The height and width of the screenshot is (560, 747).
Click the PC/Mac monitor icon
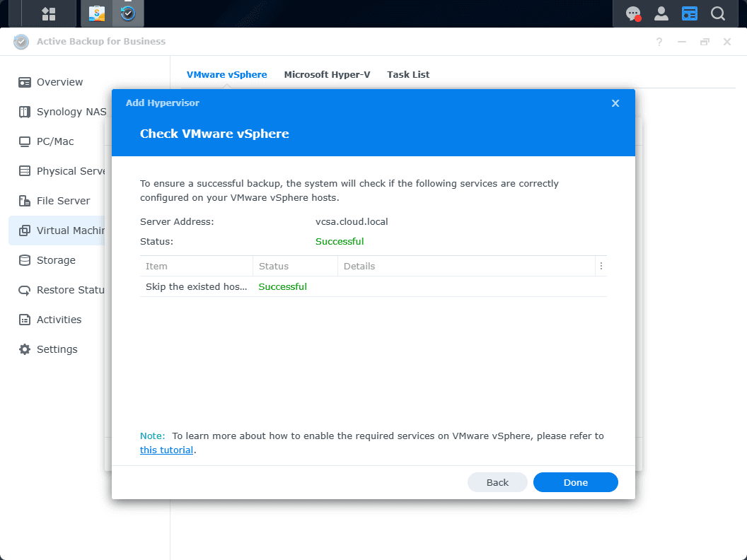coord(24,142)
